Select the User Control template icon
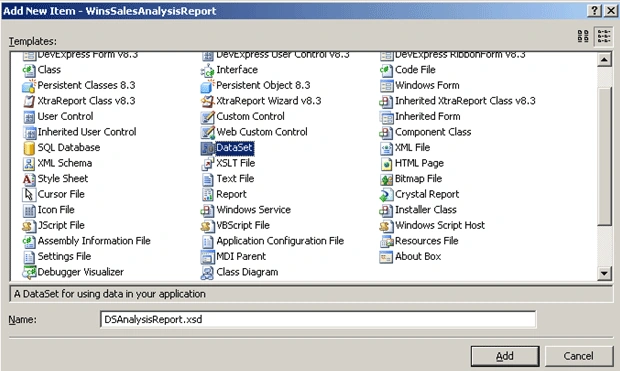 [x=29, y=117]
